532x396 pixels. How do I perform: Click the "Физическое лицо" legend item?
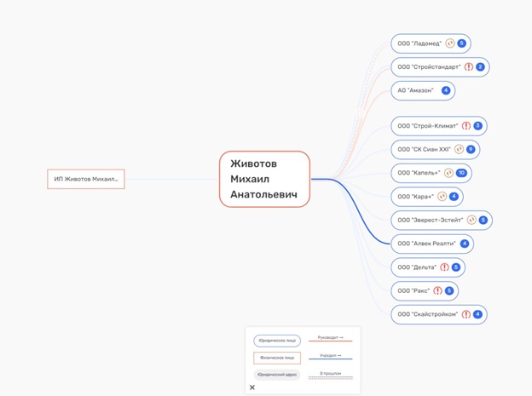(x=277, y=358)
